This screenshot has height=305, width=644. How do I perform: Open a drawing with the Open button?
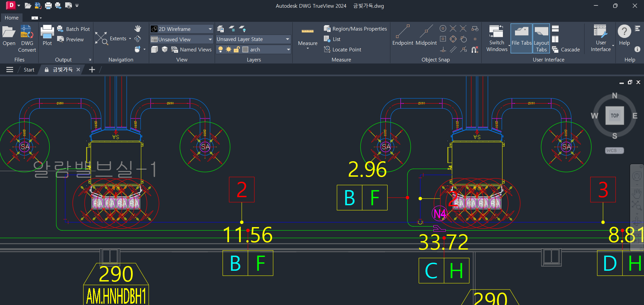point(9,36)
